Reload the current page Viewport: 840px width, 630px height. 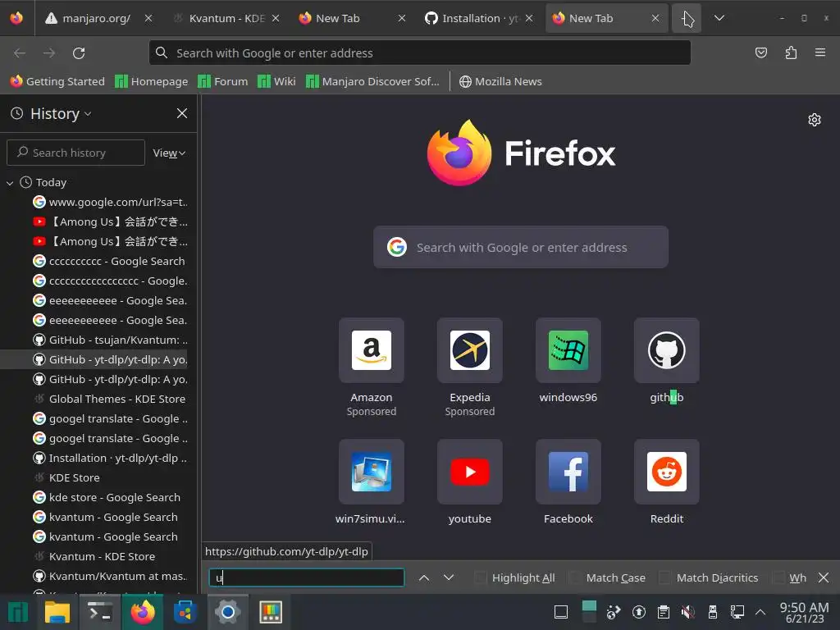pos(79,53)
